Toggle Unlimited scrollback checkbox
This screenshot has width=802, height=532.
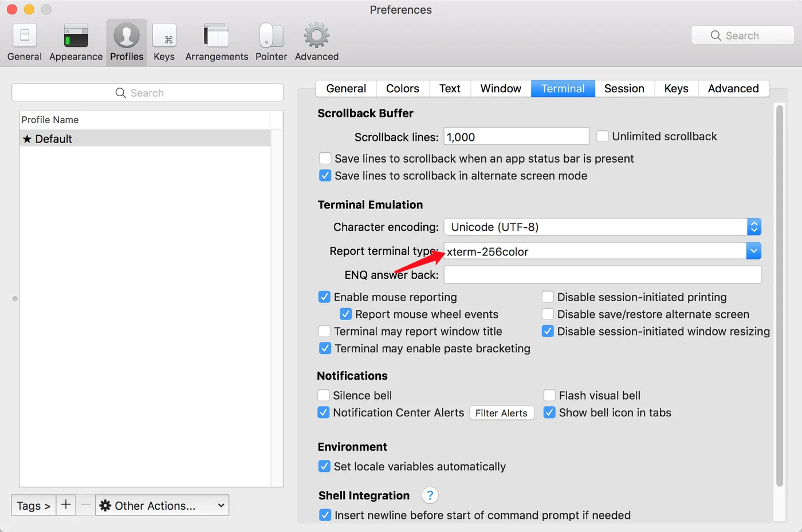[x=602, y=136]
